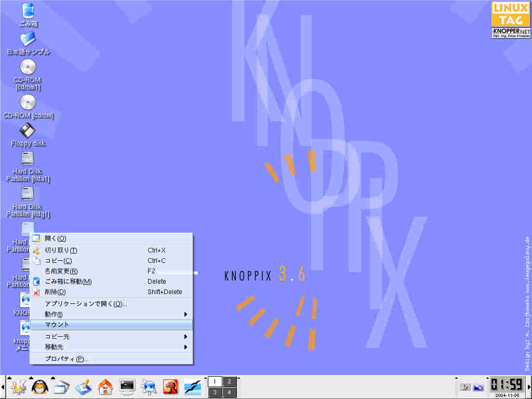This screenshot has width=532, height=399.
Task: Click the scissors icon for 切り取り
Action: [36, 251]
